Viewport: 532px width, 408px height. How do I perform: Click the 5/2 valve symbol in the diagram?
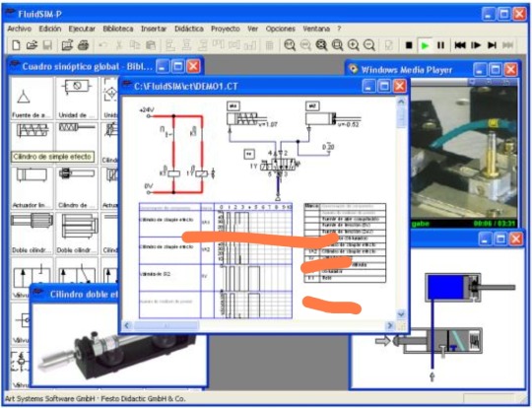tap(280, 166)
